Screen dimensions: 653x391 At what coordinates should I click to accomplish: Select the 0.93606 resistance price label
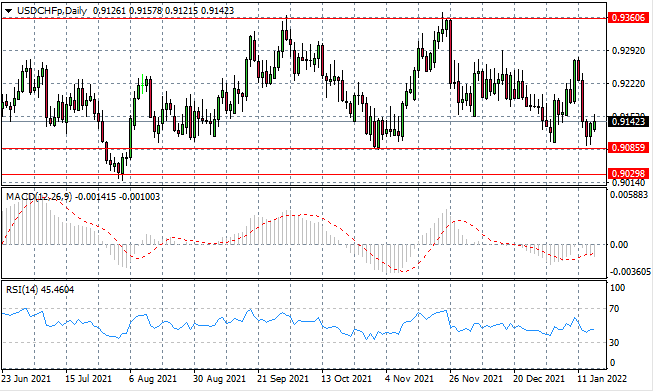[629, 17]
